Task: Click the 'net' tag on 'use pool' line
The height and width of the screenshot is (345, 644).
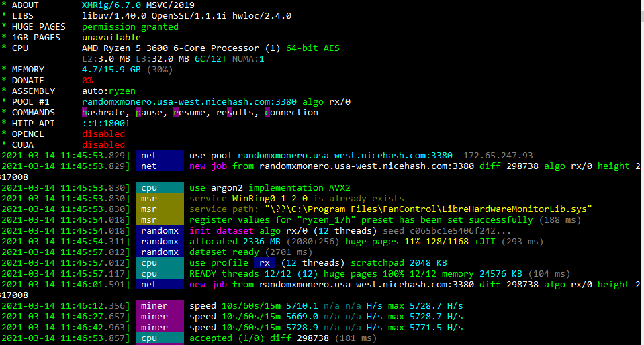Action: pos(160,156)
